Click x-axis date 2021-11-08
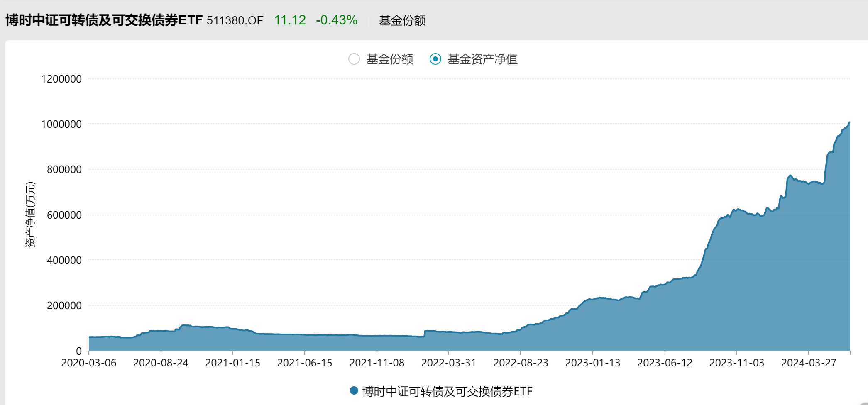The image size is (868, 405). pyautogui.click(x=377, y=363)
